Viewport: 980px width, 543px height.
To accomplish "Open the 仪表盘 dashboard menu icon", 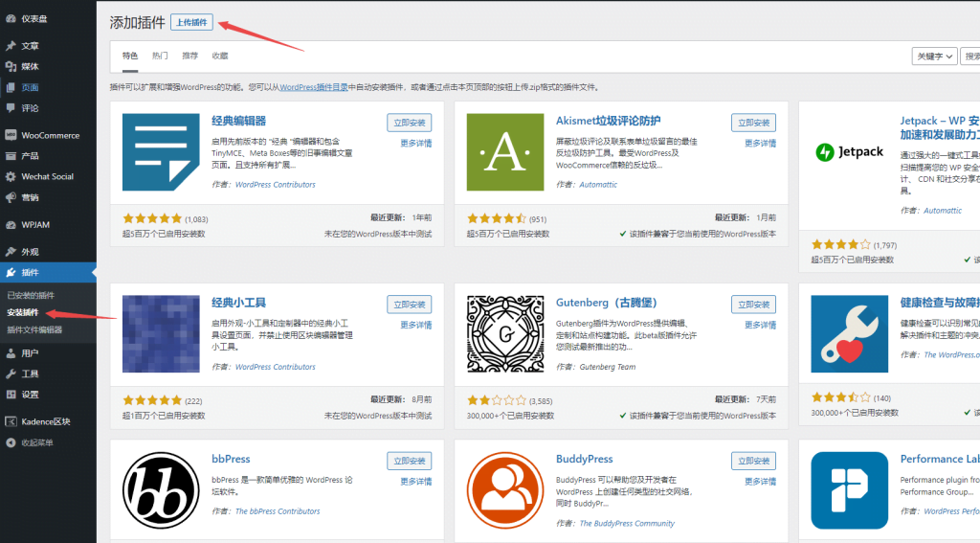I will tap(11, 19).
